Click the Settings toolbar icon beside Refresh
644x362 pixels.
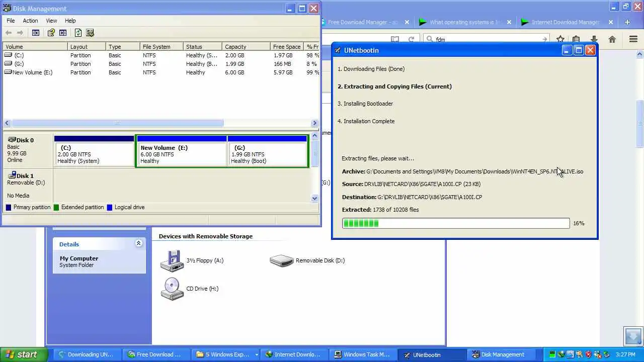[90, 33]
